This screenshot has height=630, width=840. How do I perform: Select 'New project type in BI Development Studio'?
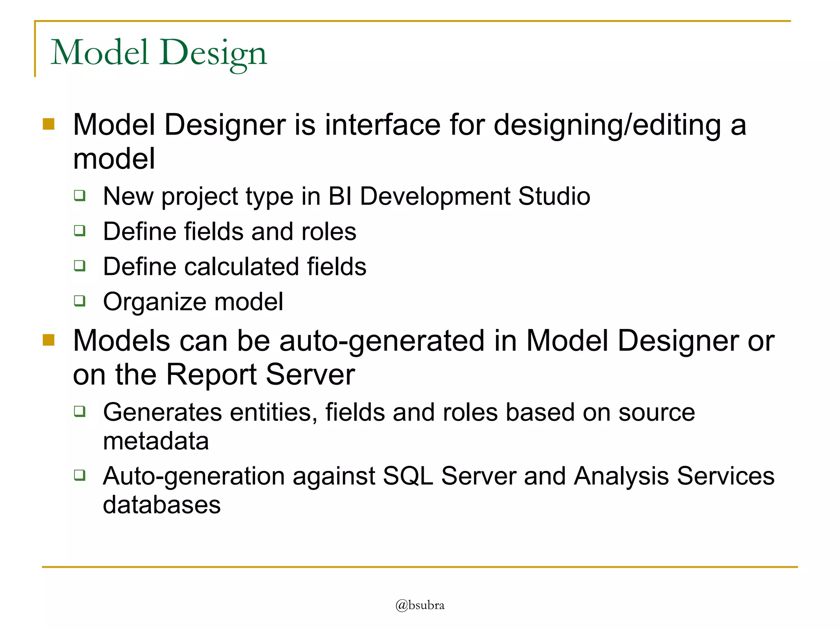click(x=347, y=196)
